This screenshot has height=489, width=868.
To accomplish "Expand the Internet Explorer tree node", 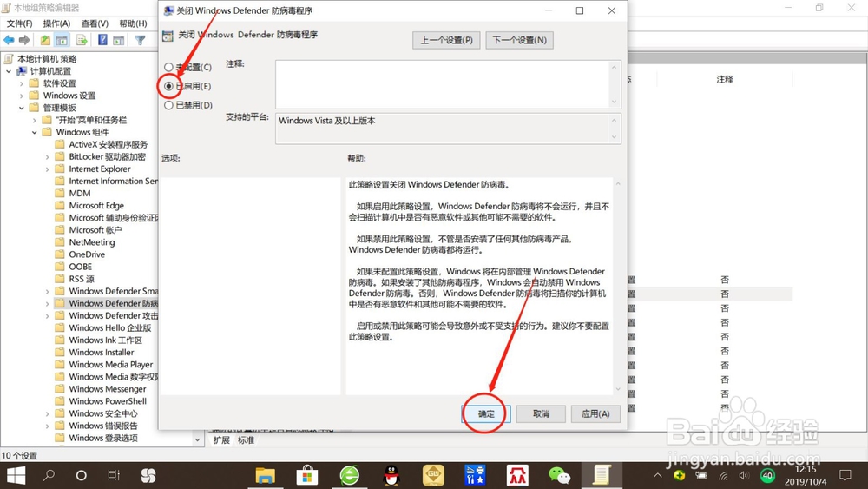I will click(x=47, y=169).
